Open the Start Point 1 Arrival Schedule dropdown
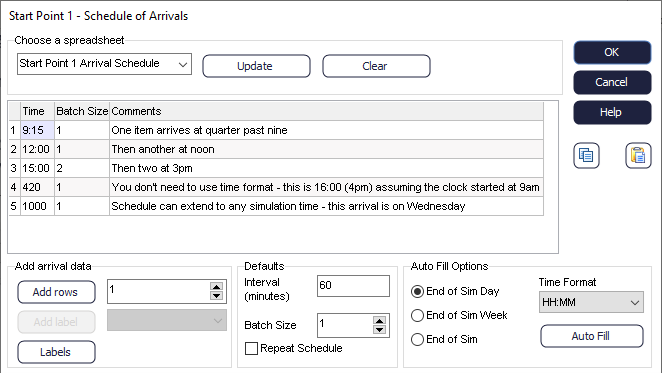The height and width of the screenshot is (373, 662). coord(104,64)
